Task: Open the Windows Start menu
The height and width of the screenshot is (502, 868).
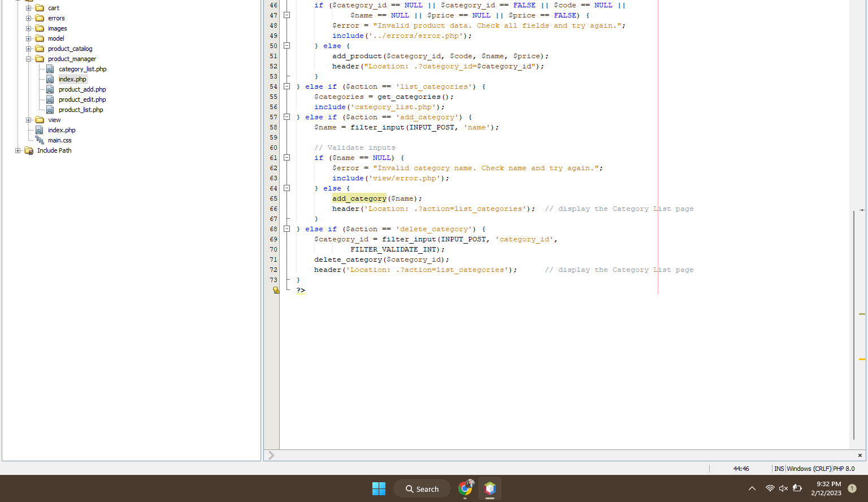Action: (x=379, y=488)
